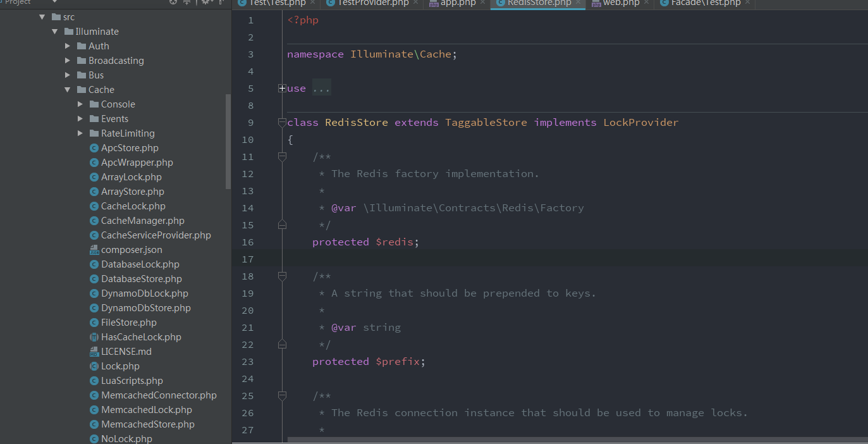Open ApcWrapper.php in the project tree
The image size is (868, 444).
(137, 163)
